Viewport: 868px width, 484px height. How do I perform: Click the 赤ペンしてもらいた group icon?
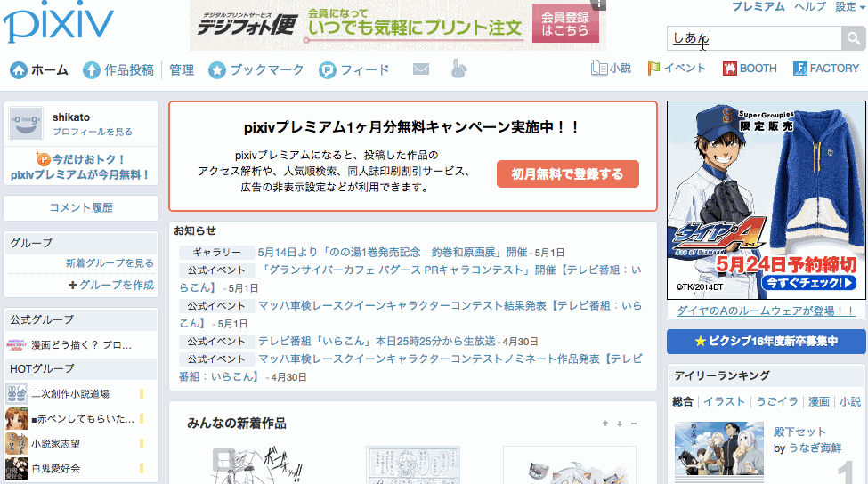pos(17,419)
